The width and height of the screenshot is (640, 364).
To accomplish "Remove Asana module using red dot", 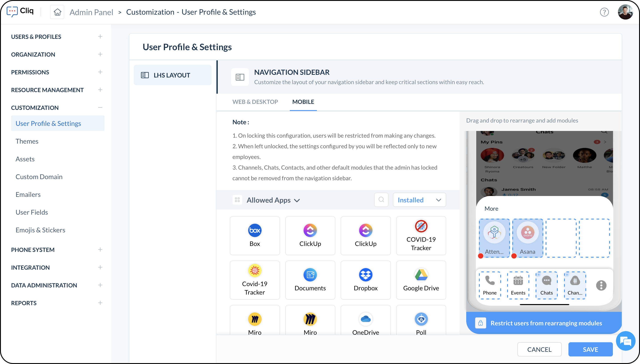I will [514, 256].
